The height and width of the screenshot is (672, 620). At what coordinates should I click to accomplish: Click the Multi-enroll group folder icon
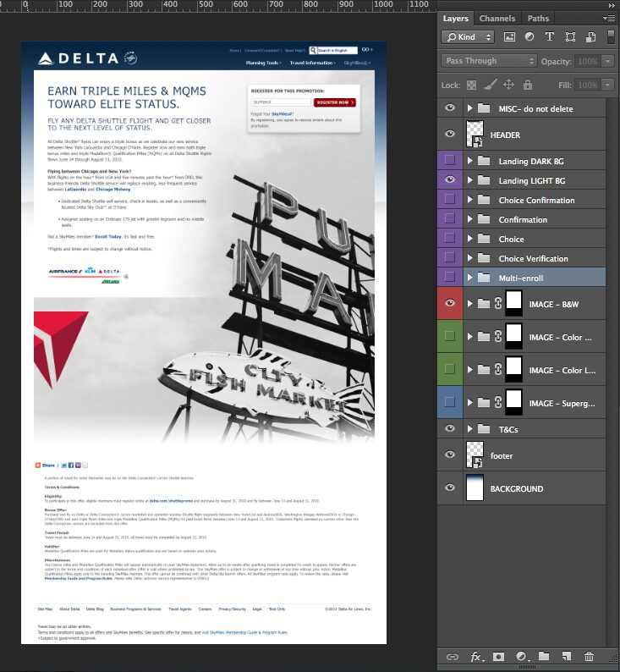(x=484, y=278)
